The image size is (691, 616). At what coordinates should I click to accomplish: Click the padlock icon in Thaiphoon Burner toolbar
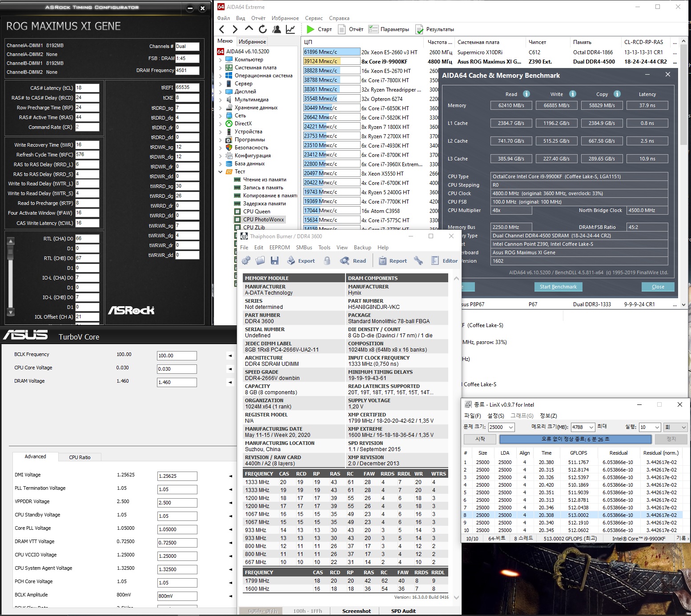tap(327, 261)
